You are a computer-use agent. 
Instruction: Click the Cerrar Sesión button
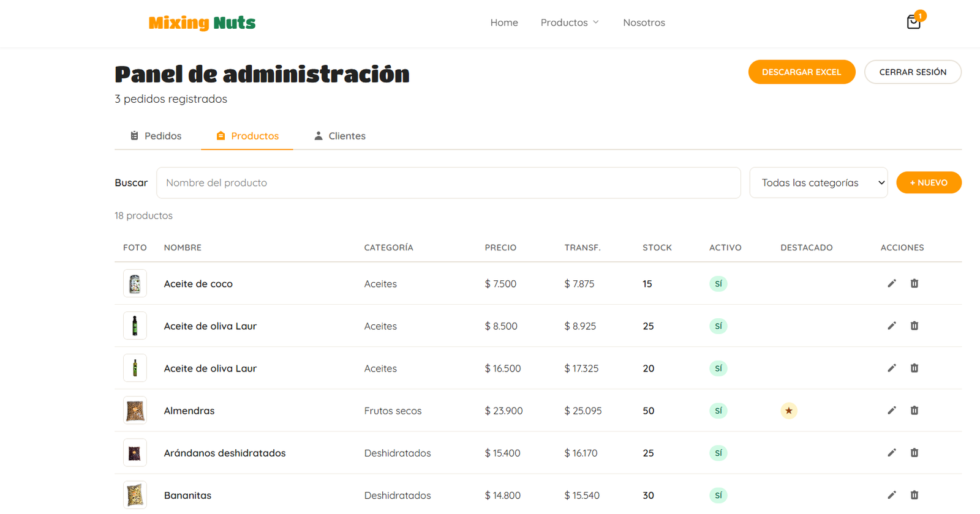tap(913, 72)
